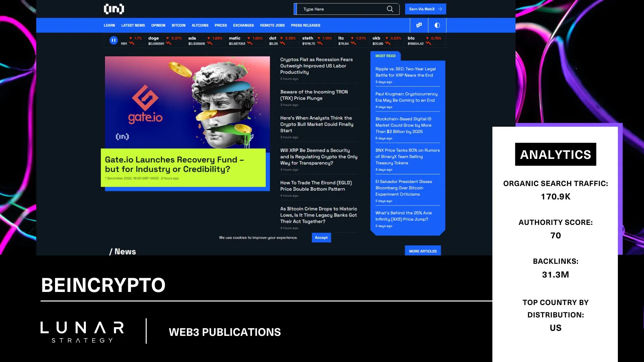Click the btc downtrend sparkline icon
The width and height of the screenshot is (644, 362).
pos(428,43)
